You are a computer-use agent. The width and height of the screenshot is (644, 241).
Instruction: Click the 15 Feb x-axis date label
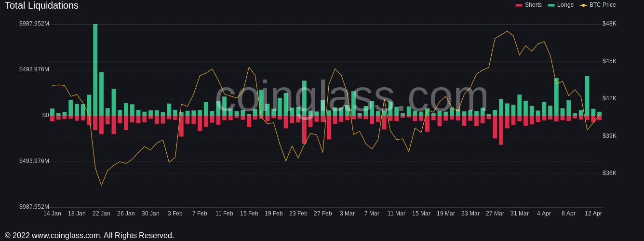pos(249,214)
